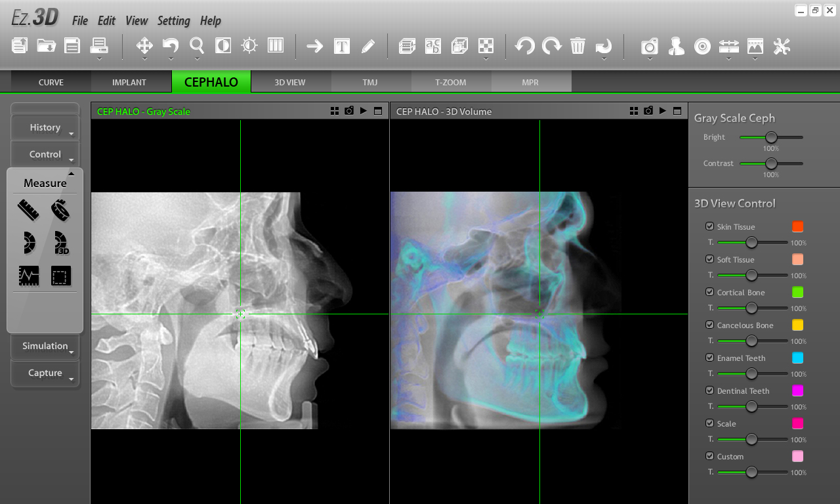Viewport: 840px width, 504px height.
Task: Select the density profile graph tool
Action: (x=28, y=276)
